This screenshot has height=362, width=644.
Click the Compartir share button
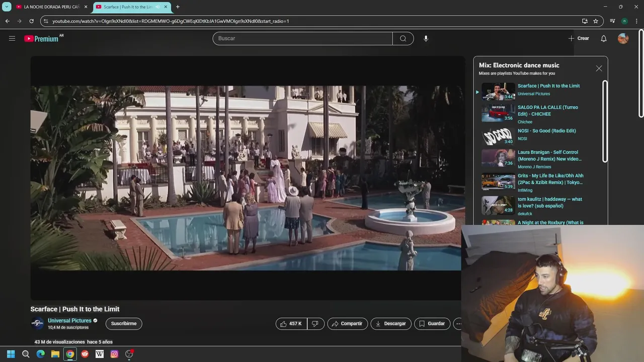[348, 324]
